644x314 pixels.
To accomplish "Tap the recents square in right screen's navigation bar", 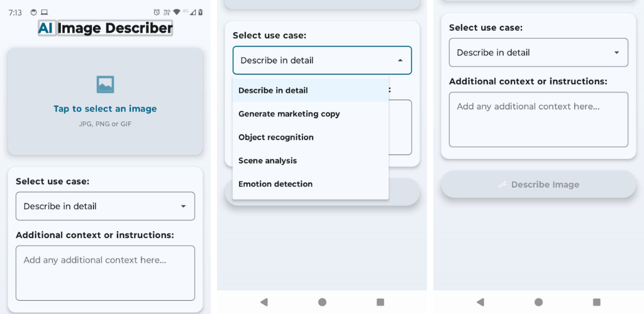I will click(x=597, y=302).
